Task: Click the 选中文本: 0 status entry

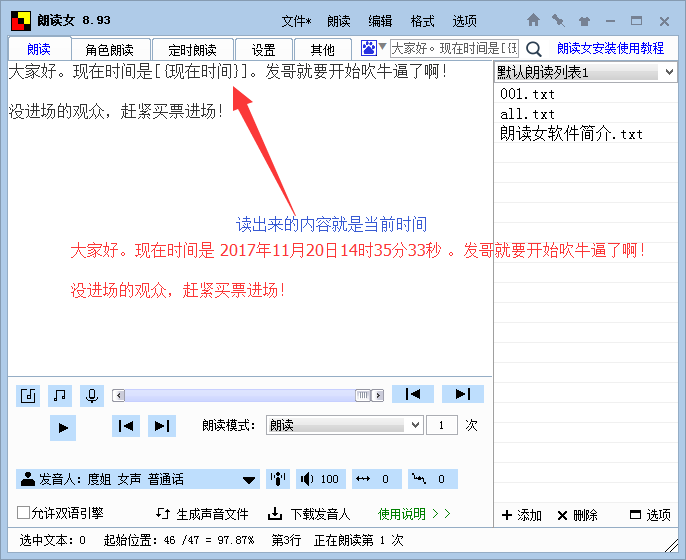Action: [52, 540]
